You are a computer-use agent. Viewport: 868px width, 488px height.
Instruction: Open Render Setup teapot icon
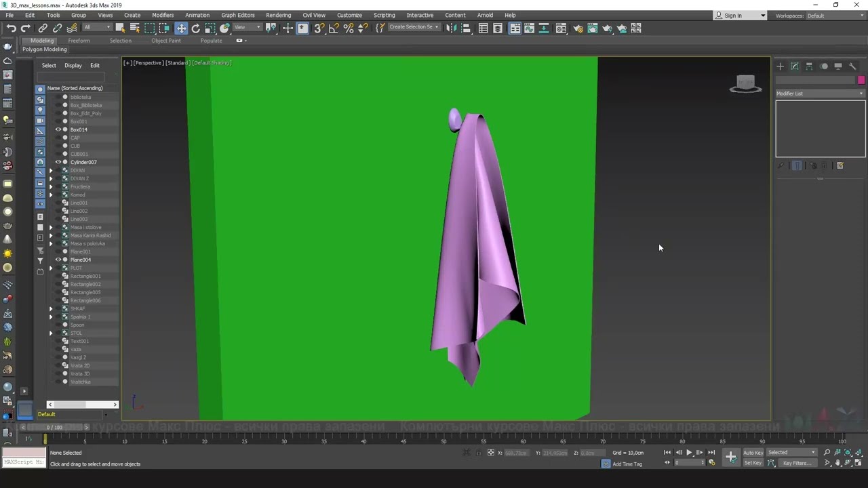[578, 28]
